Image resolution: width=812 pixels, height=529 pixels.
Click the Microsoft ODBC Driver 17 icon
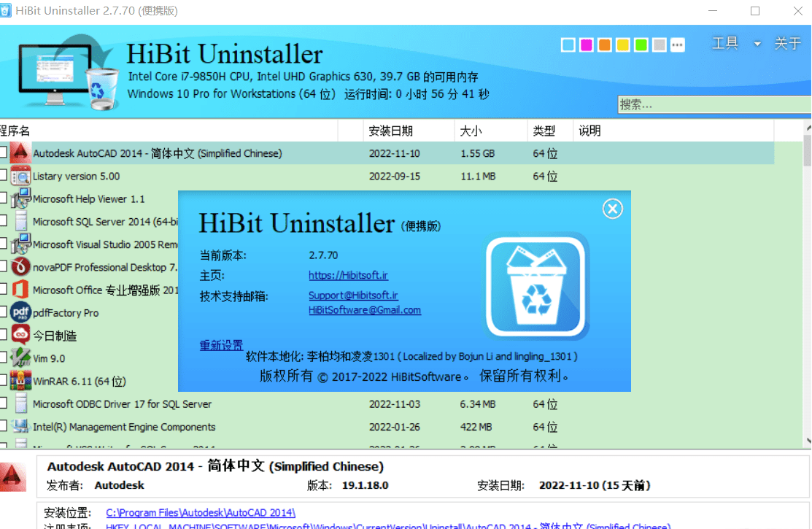[20, 404]
